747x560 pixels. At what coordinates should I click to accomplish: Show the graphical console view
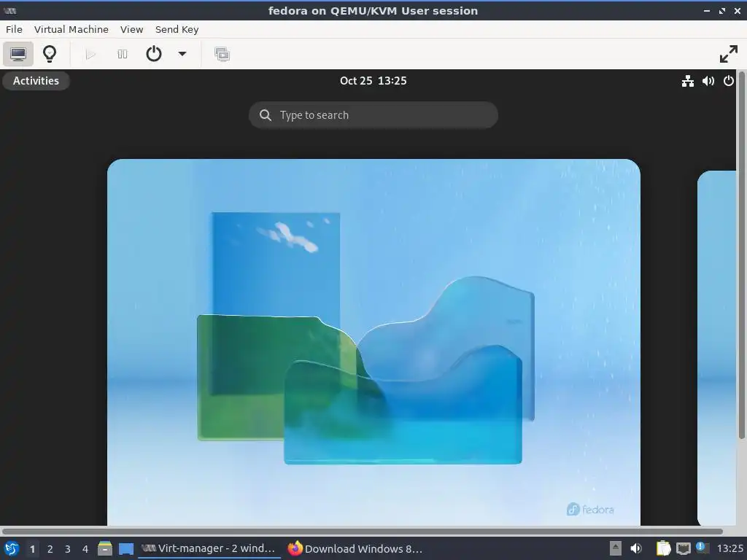click(x=18, y=54)
